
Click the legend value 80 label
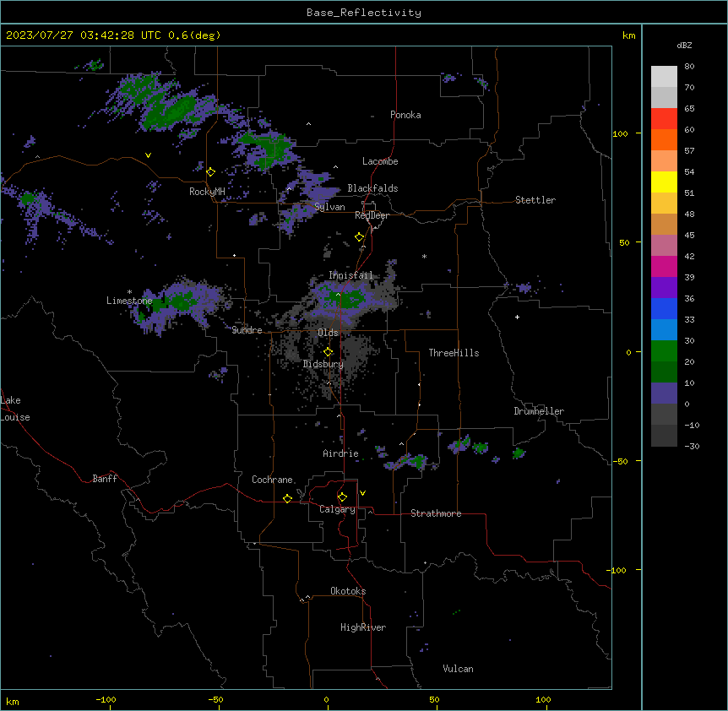point(689,66)
